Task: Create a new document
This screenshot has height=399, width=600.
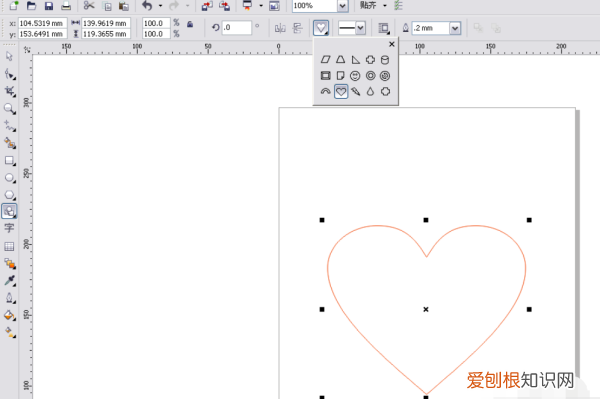Action: pos(14,5)
